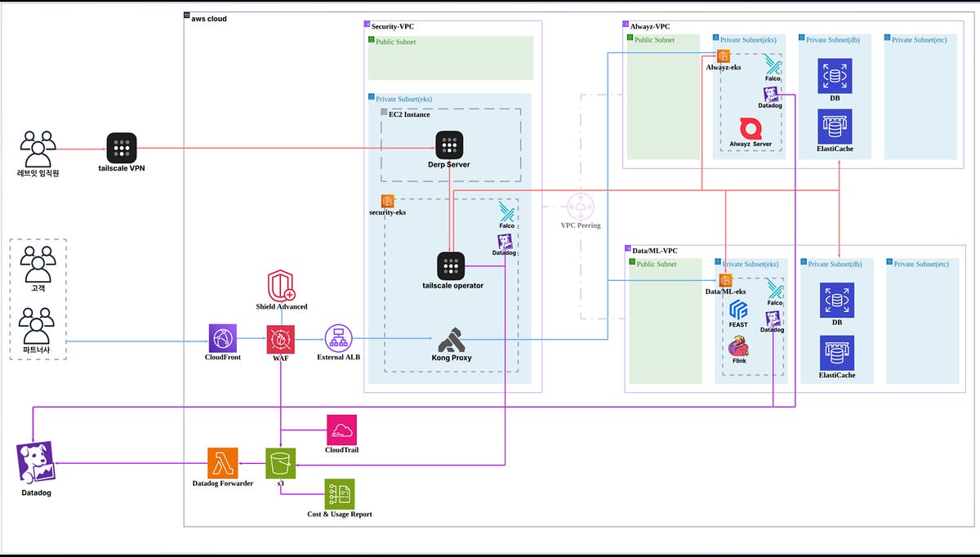Viewport: 980px width, 557px height.
Task: Click the CloudFront icon
Action: pyautogui.click(x=223, y=338)
